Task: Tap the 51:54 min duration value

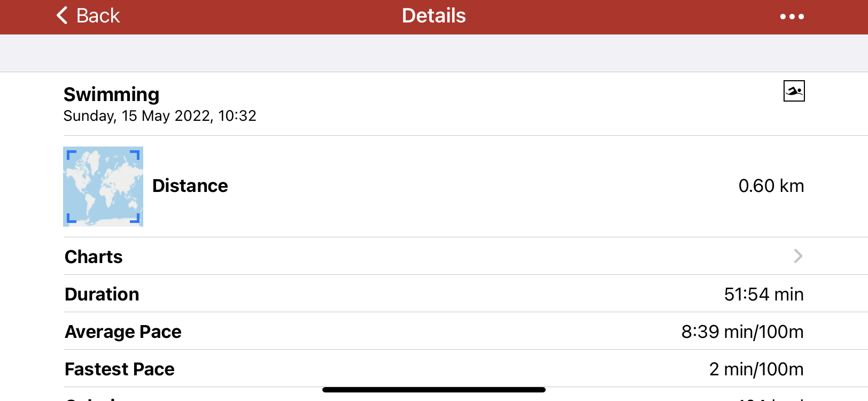Action: (x=763, y=294)
